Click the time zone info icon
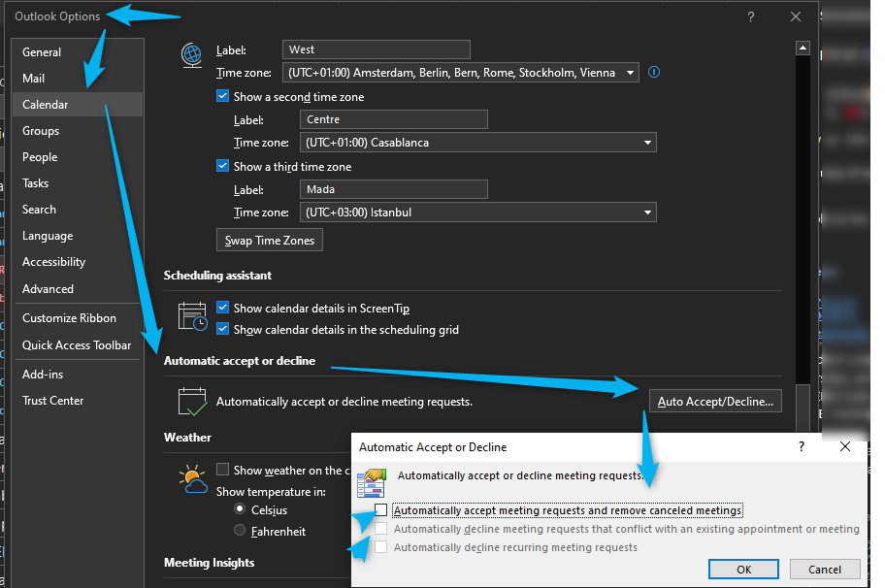 pos(654,72)
